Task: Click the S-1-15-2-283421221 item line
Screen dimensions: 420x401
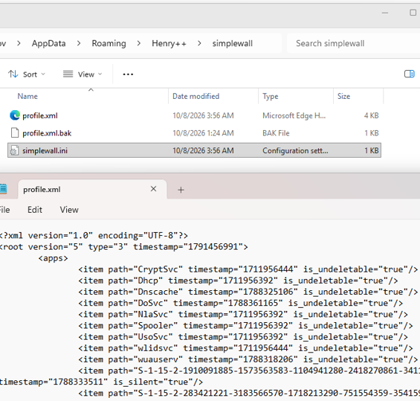Action: 249,393
